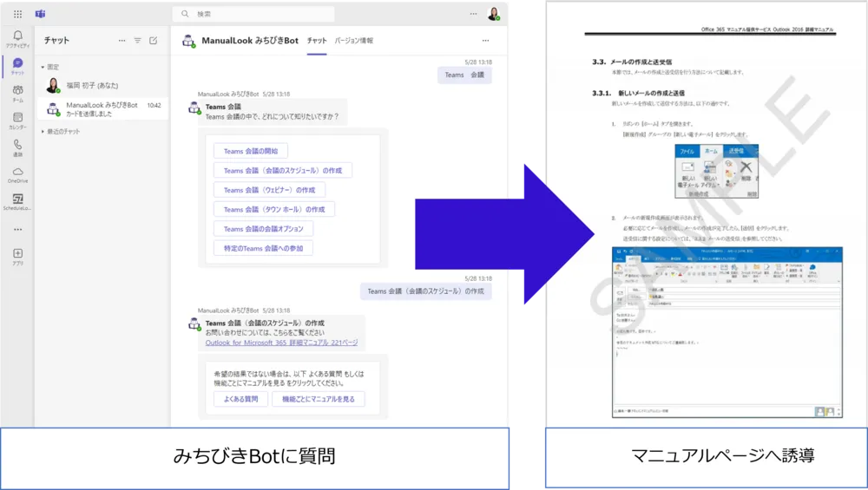
Task: Open Outlook for Microsoft 365 manual link
Action: point(281,343)
